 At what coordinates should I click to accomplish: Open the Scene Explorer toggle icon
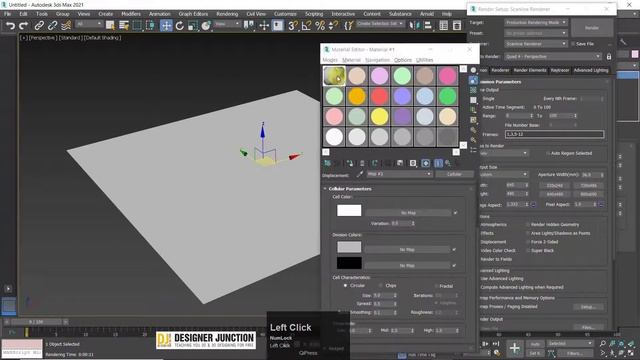(444, 26)
